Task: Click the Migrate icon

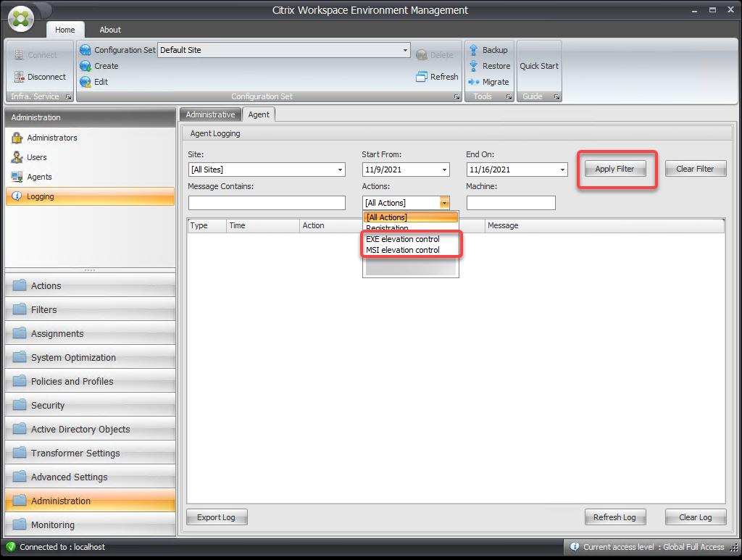Action: 474,82
